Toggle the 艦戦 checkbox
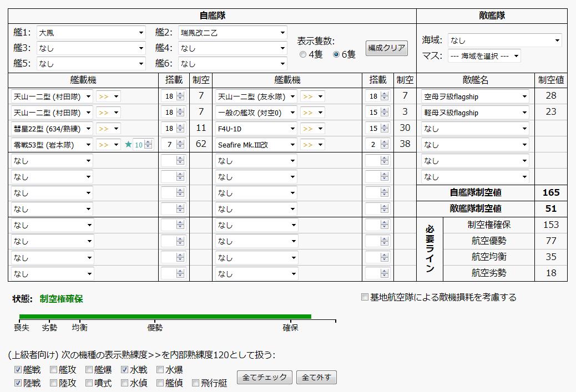The image size is (576, 392). [x=18, y=370]
